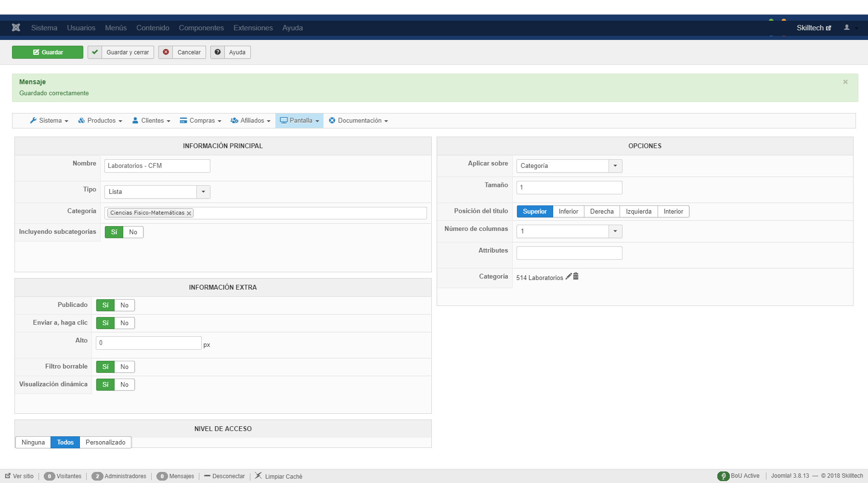Viewport: 868px width, 483px height.
Task: Choose Personalizado access level
Action: (105, 442)
